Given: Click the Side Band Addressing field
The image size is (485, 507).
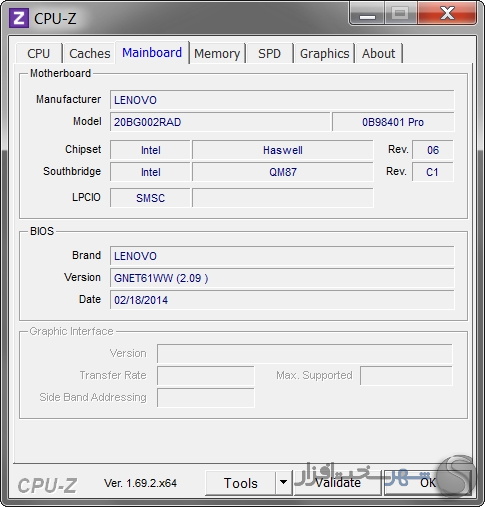Looking at the screenshot, I should (x=206, y=398).
